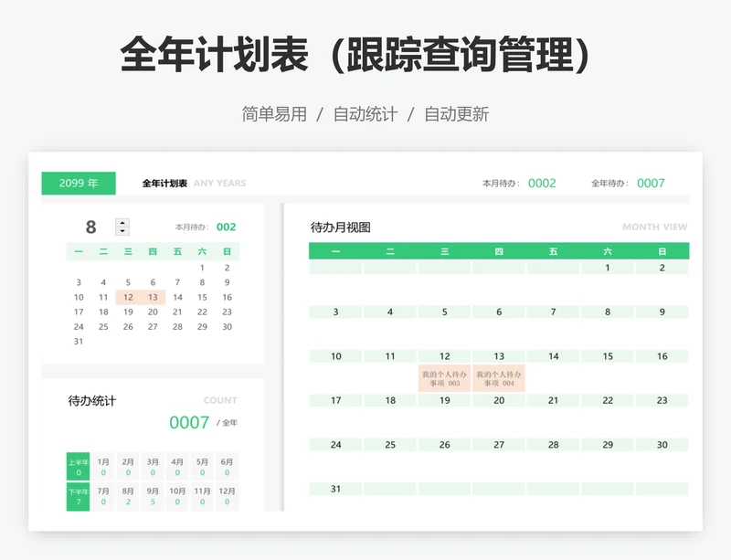Select the 上半年 summary cell
This screenshot has width=731, height=560.
[78, 467]
